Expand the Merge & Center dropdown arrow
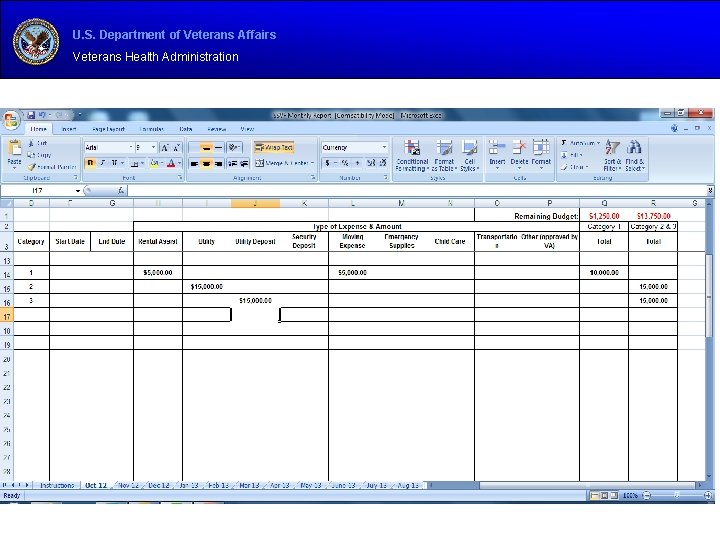 [312, 163]
